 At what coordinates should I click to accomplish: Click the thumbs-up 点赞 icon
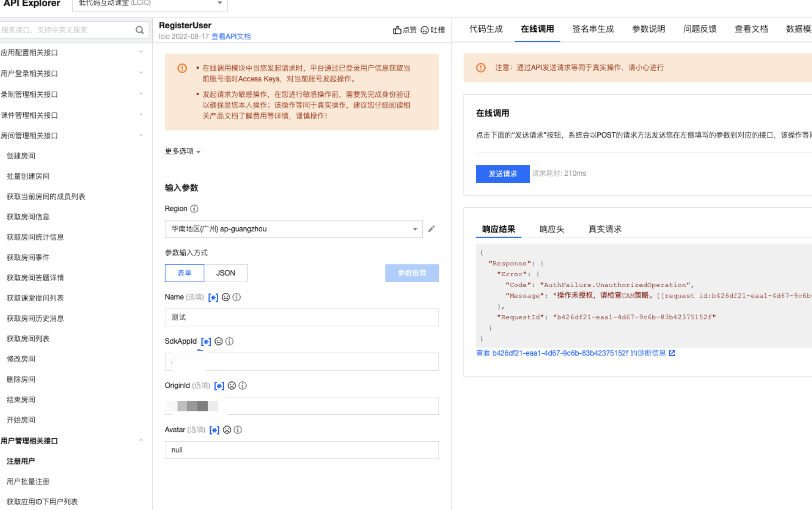(x=397, y=30)
